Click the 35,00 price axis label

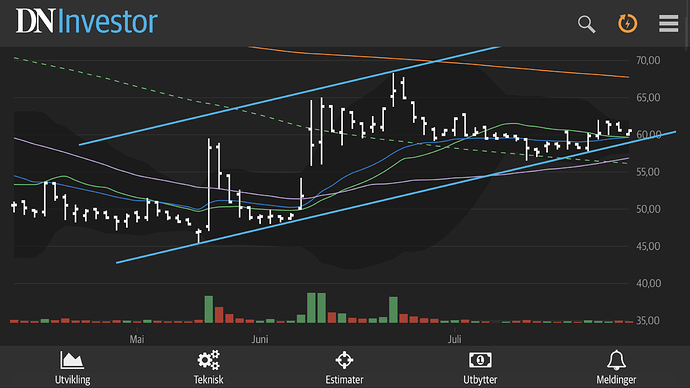pyautogui.click(x=648, y=321)
